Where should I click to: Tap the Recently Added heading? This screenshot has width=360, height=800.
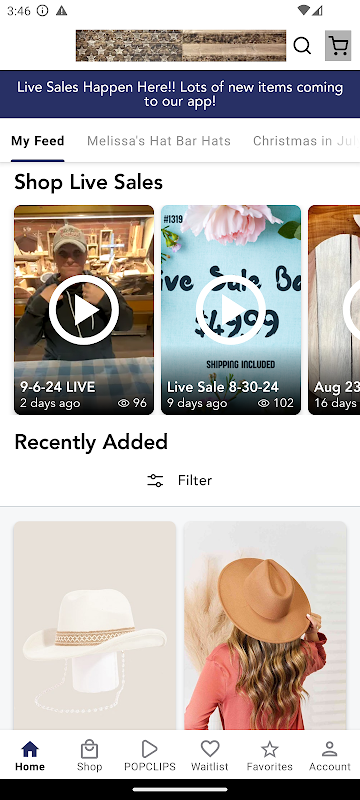[91, 442]
